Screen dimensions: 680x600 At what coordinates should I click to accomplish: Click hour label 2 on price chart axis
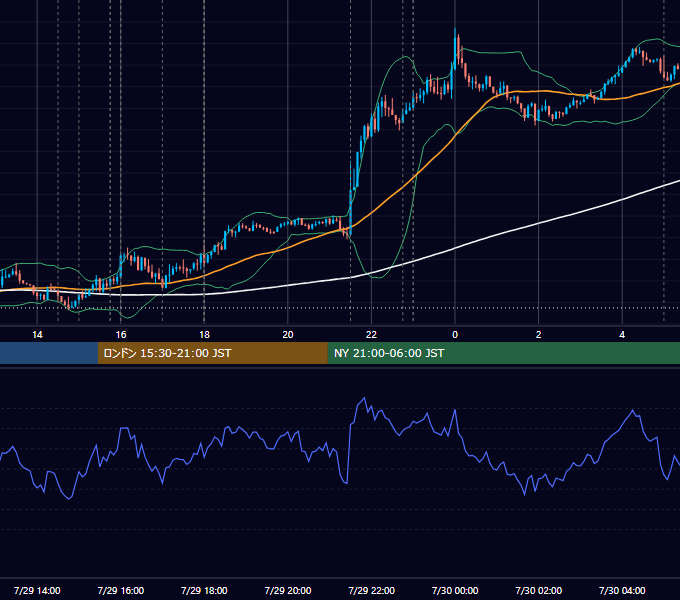(x=538, y=335)
